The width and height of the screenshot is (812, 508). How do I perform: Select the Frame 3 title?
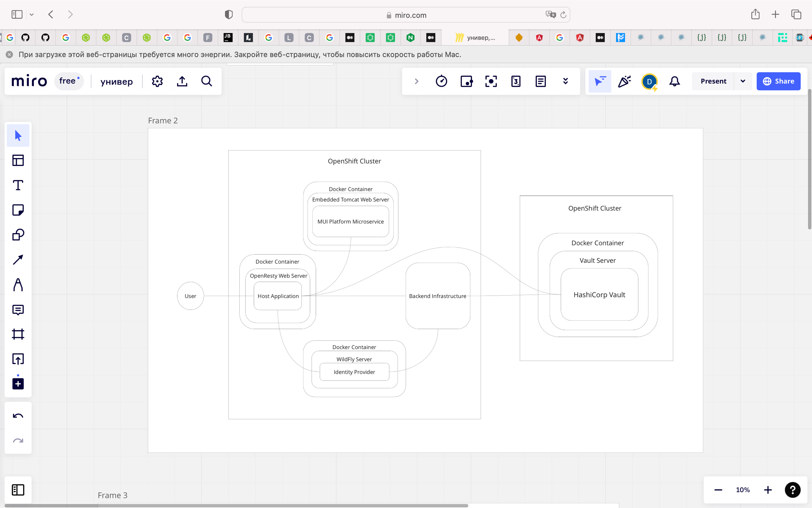coord(113,495)
